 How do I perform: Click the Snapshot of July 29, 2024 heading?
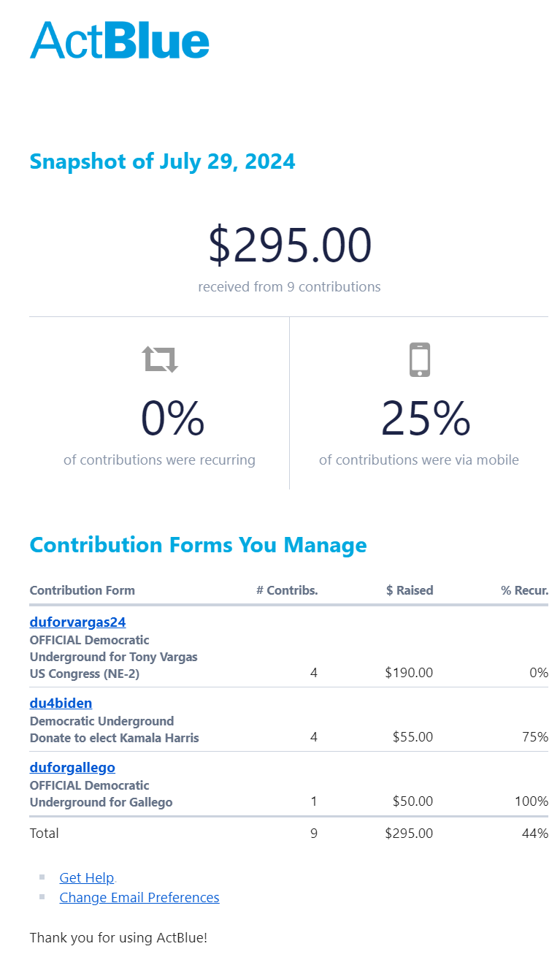[x=162, y=161]
